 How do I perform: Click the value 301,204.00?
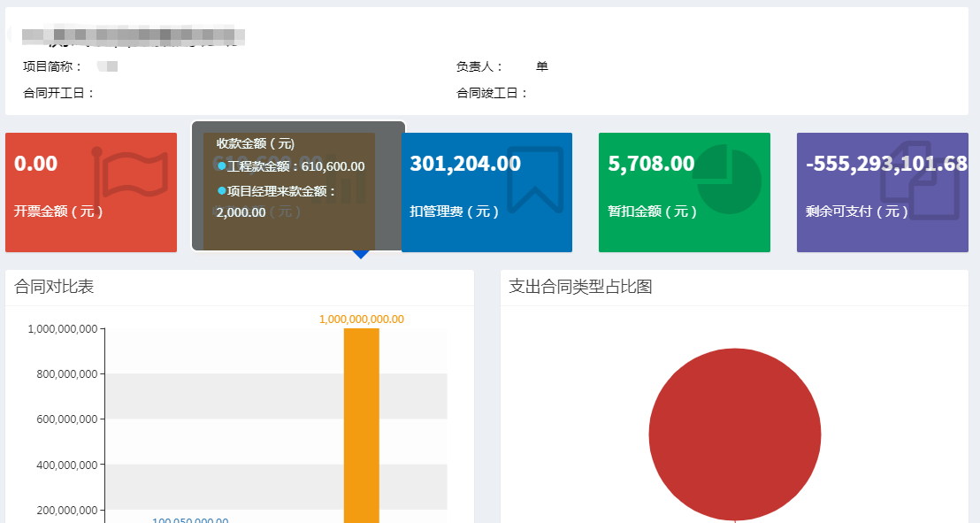click(465, 164)
